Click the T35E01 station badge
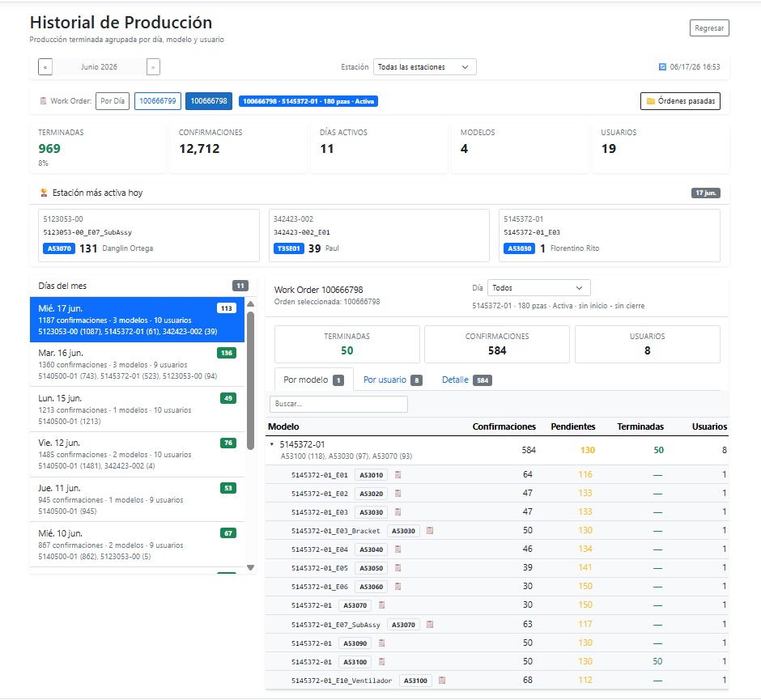Viewport: 761px width, 700px height. point(289,248)
